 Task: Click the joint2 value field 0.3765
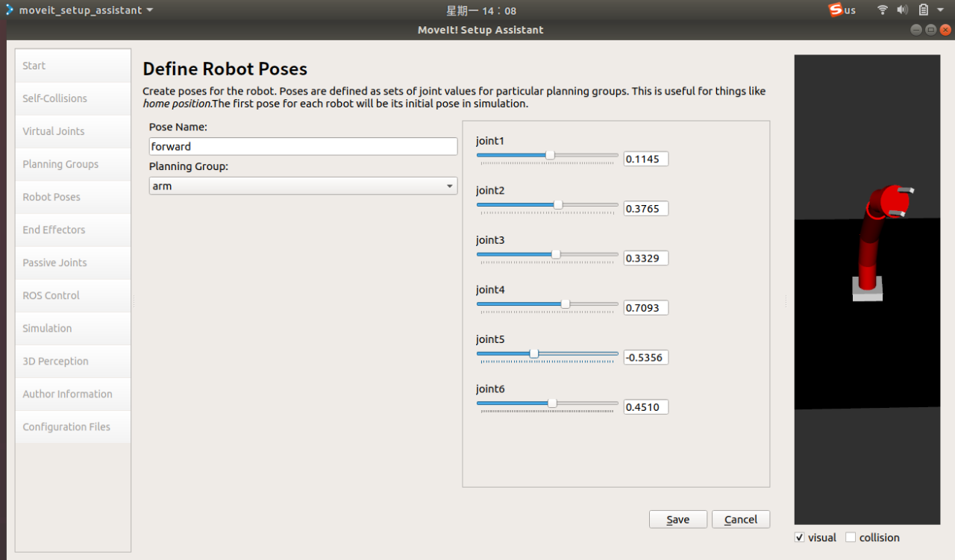click(646, 209)
